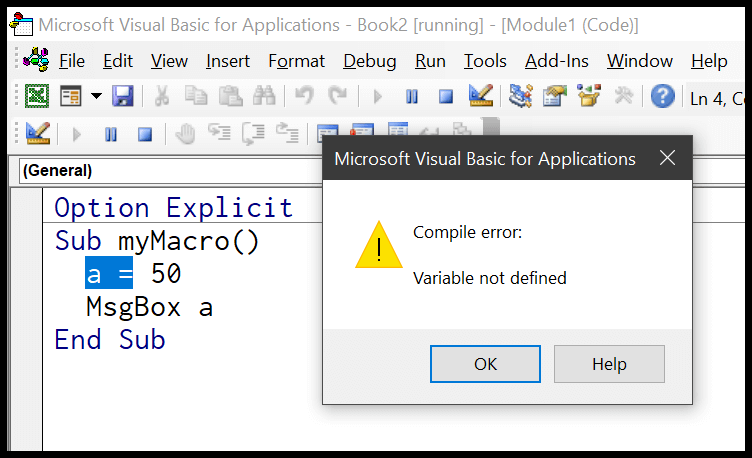Click OK in the compile error dialog
The image size is (752, 458).
coord(486,364)
